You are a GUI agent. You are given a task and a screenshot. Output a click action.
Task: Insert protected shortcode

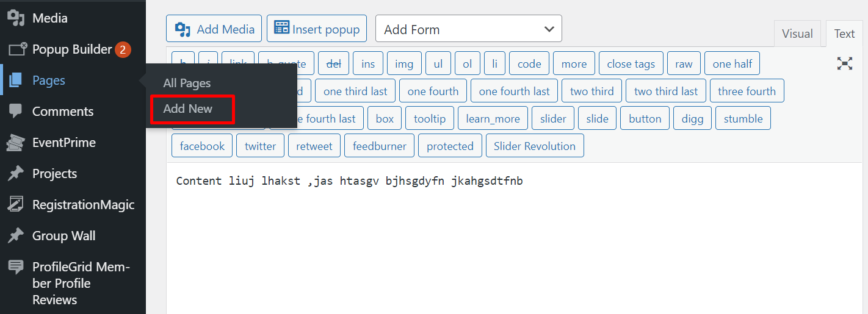[x=450, y=146]
